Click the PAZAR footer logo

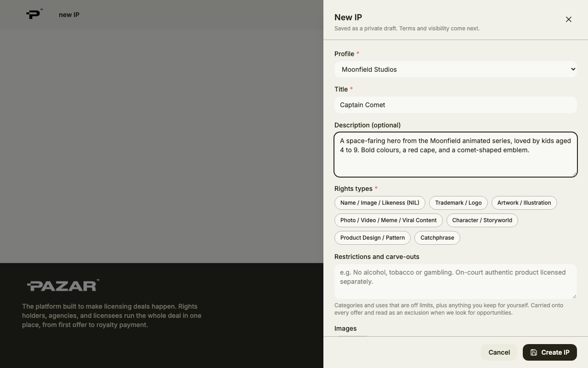(x=63, y=286)
